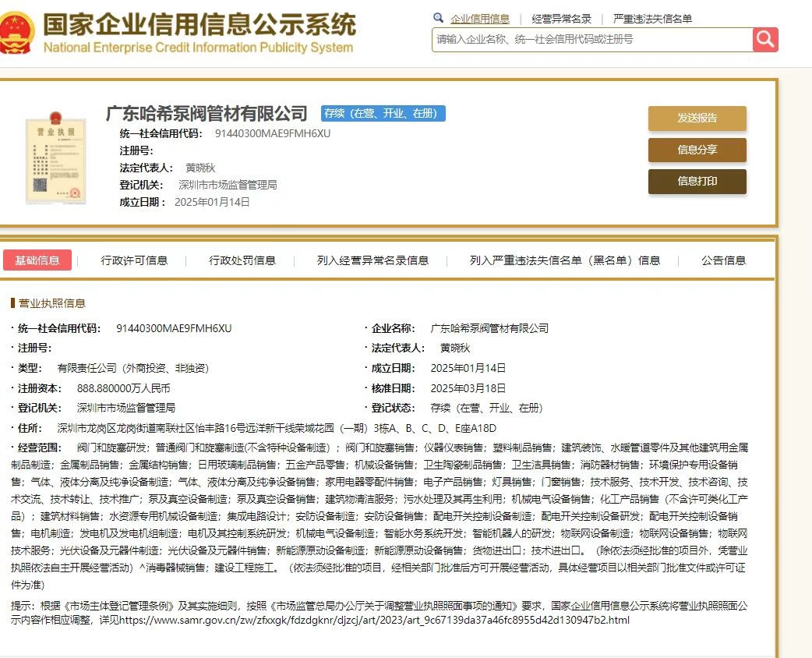The image size is (812, 658).
Task: Click header legal representative name 黄晓秋
Action: point(200,168)
